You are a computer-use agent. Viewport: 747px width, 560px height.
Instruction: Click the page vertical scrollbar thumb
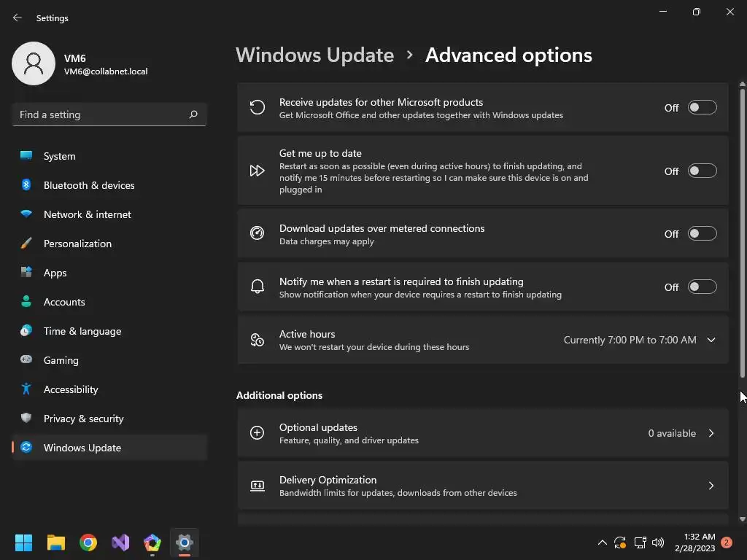tap(742, 233)
